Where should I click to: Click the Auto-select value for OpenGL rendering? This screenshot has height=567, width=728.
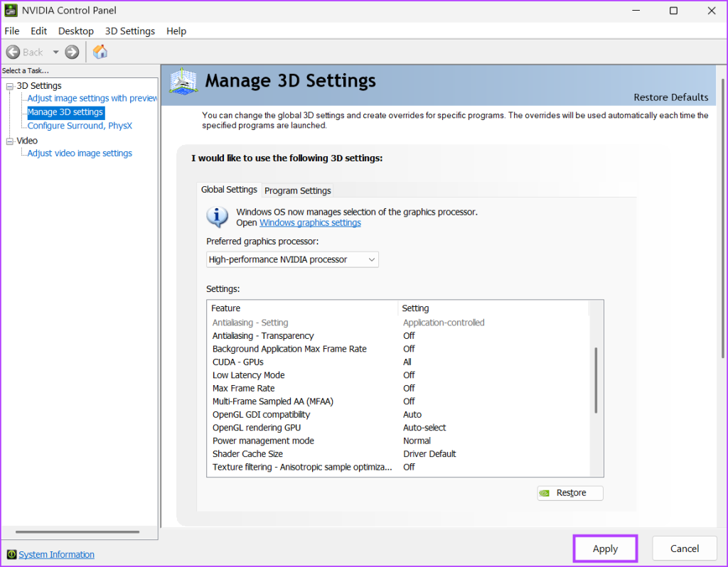[x=424, y=428]
